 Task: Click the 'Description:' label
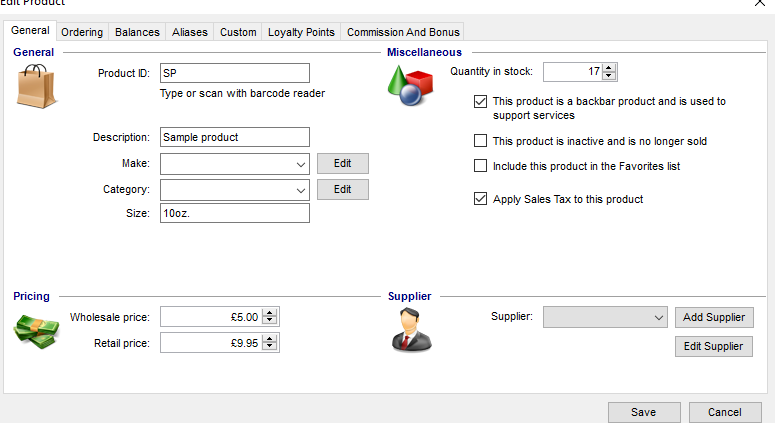point(121,137)
